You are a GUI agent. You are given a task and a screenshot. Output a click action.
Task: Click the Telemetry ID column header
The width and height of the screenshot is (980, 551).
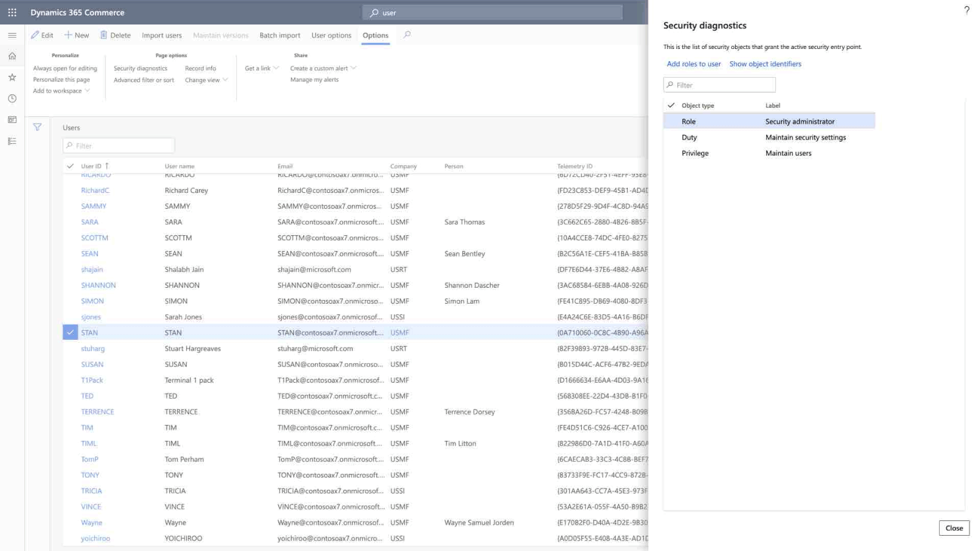pyautogui.click(x=575, y=166)
